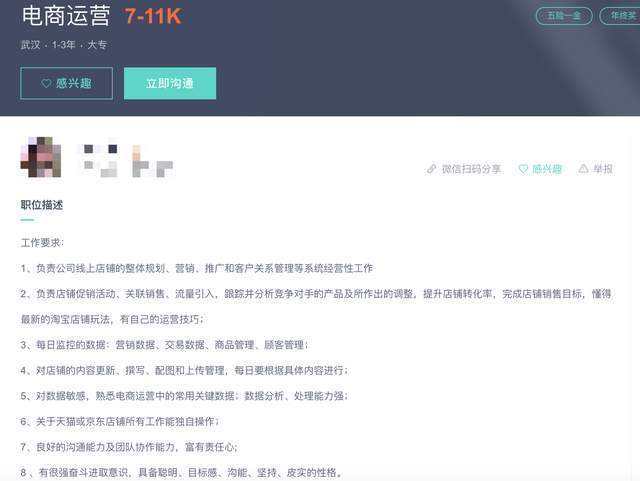Click warning triangle icon beside 举报
This screenshot has width=640, height=481.
coord(583,169)
